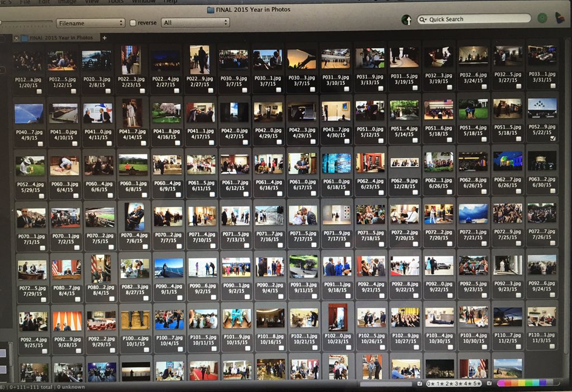This screenshot has height=392, width=572.
Task: Select thumbnail P070...4.jpg dated 7/6/15
Action: tap(134, 217)
